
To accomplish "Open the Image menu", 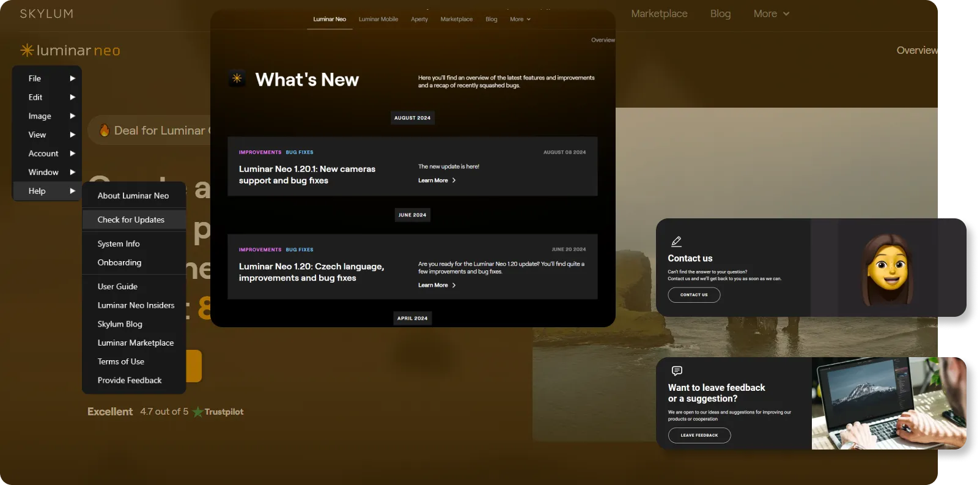I will click(47, 116).
